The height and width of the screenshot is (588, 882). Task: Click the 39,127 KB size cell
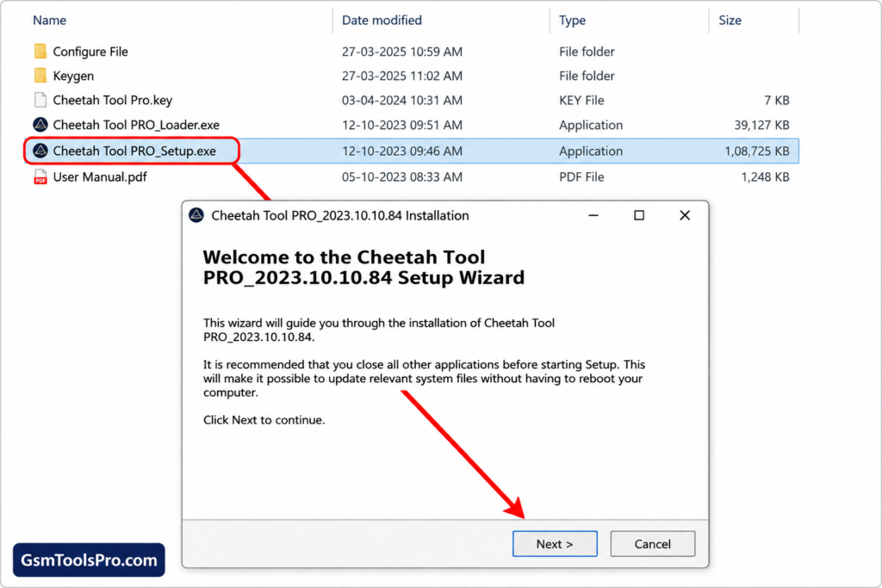761,125
